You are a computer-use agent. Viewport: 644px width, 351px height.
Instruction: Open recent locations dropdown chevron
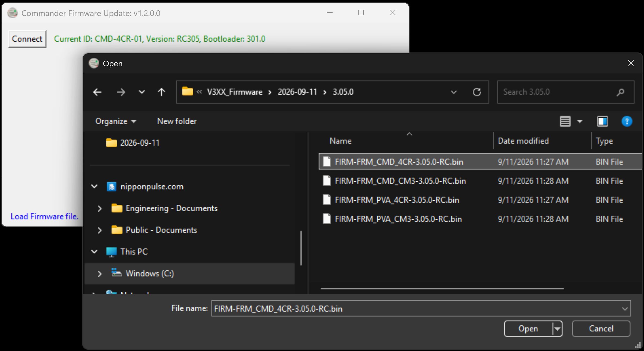pyautogui.click(x=142, y=92)
